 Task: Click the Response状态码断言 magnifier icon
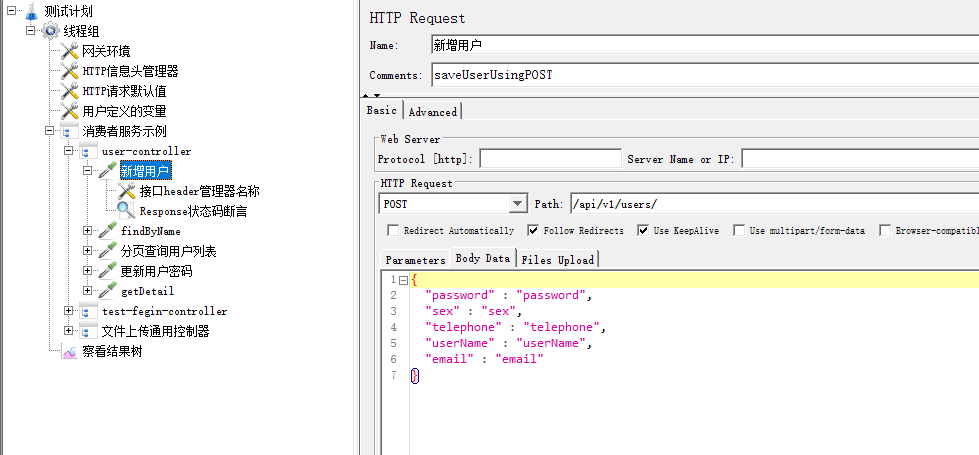[x=127, y=211]
